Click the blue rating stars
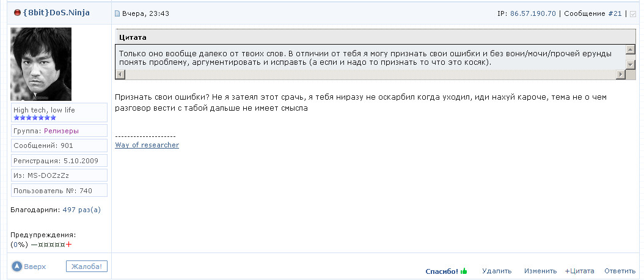This screenshot has width=644, height=280. pos(34,117)
